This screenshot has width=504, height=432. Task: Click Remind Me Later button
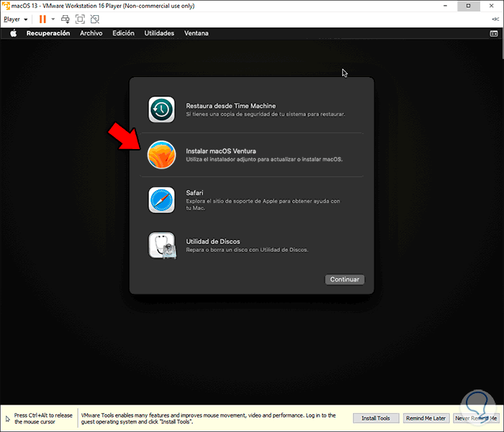[x=426, y=418]
